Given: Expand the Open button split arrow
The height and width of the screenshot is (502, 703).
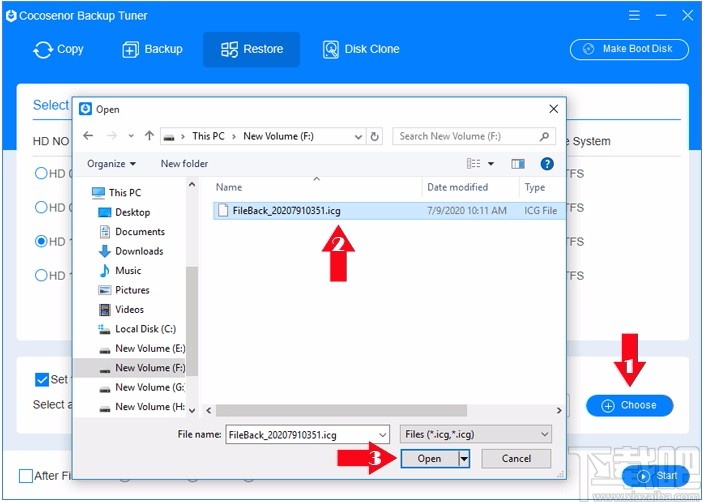Looking at the screenshot, I should coord(464,459).
